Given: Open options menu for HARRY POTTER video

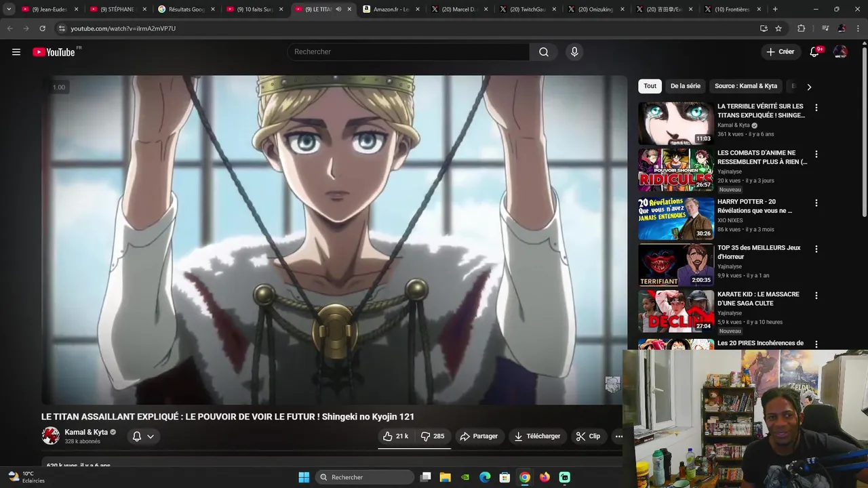Looking at the screenshot, I should [x=816, y=203].
